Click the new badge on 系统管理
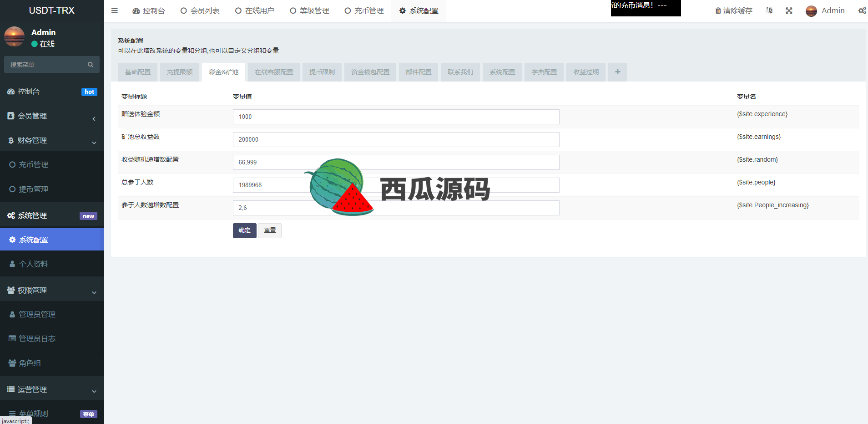 point(88,216)
